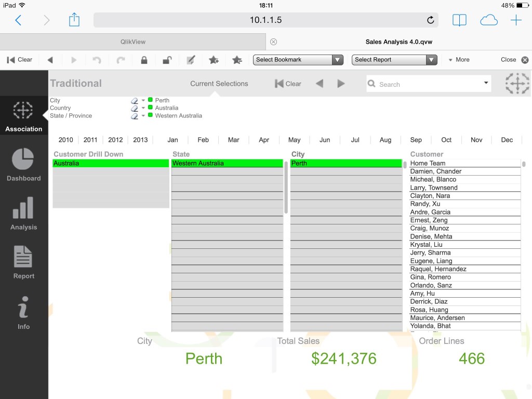Open the Report sheet

[x=23, y=262]
